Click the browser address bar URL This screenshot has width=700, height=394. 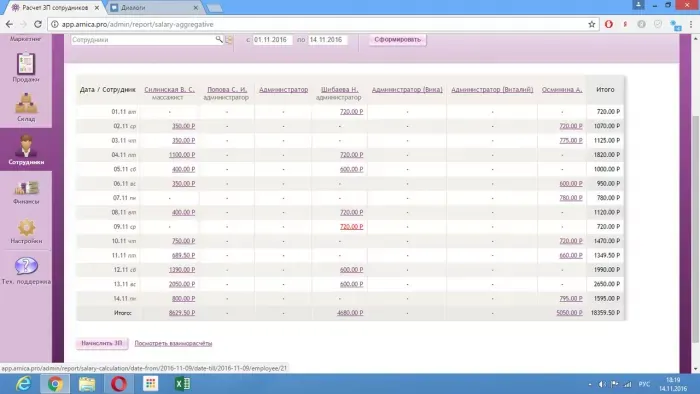point(138,24)
